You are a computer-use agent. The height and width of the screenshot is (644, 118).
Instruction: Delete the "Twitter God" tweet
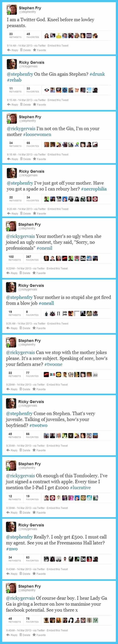[x=25, y=50]
